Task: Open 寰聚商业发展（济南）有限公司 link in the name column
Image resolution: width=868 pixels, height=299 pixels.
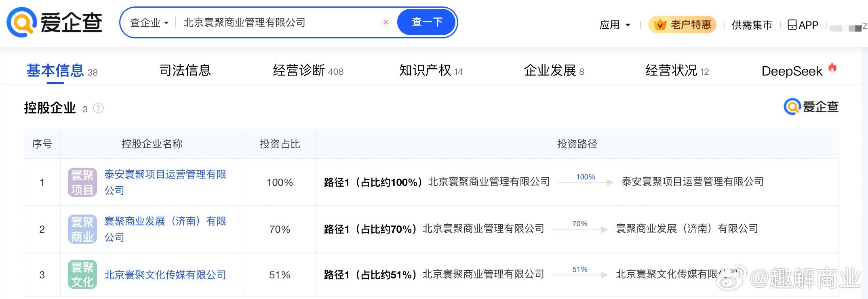Action: click(x=165, y=229)
